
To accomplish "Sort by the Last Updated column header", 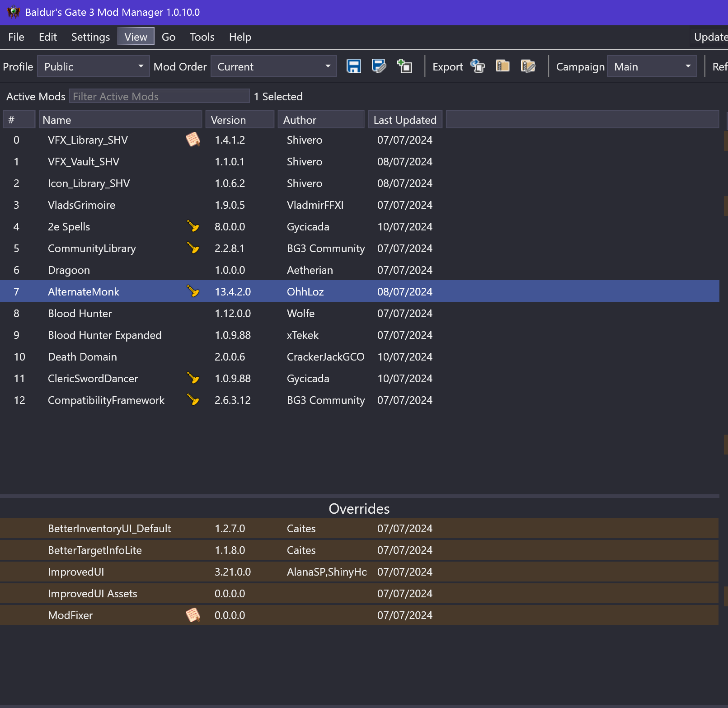I will click(x=405, y=120).
